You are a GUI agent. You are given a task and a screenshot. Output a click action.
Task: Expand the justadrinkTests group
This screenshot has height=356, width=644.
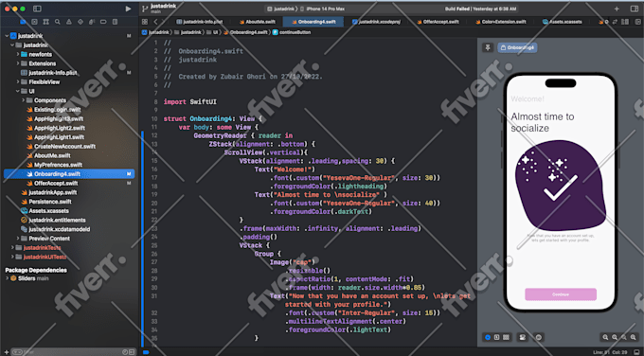coord(12,248)
